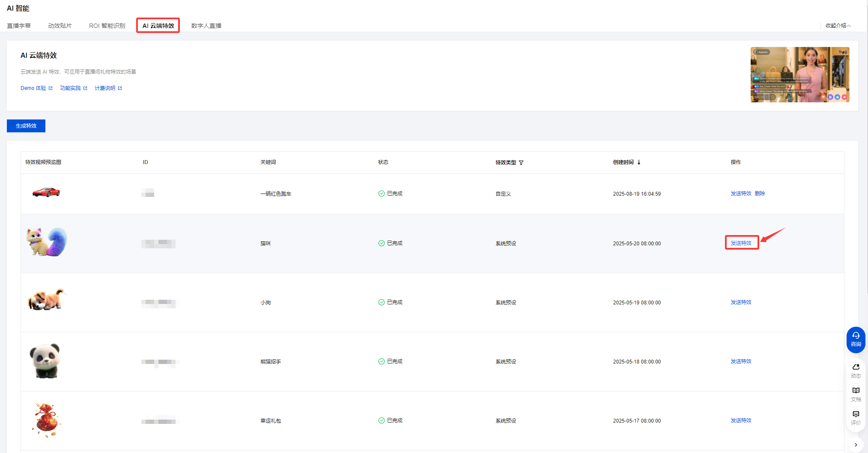
Task: Collapse the intro via 收起介绍
Action: [838, 26]
